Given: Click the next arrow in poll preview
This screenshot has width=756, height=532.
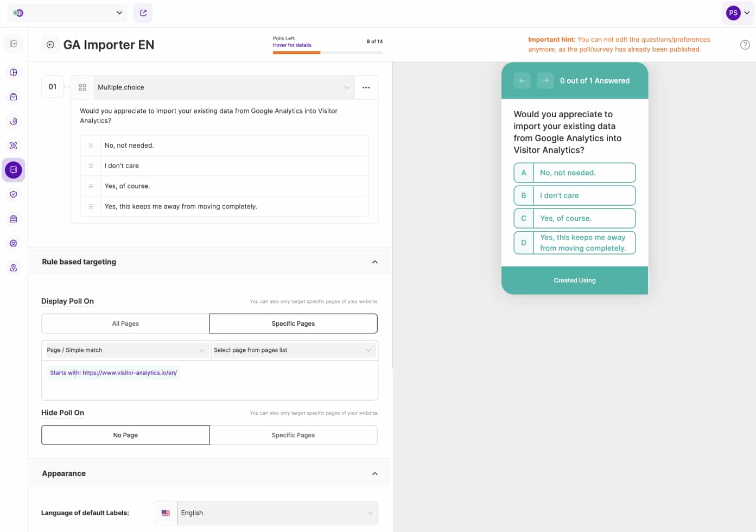Looking at the screenshot, I should tap(545, 81).
